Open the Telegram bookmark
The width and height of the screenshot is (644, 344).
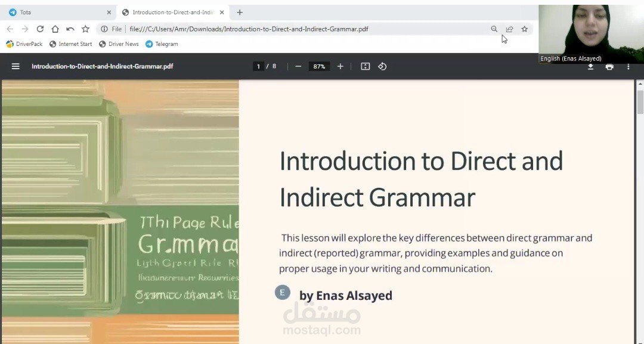tap(162, 44)
